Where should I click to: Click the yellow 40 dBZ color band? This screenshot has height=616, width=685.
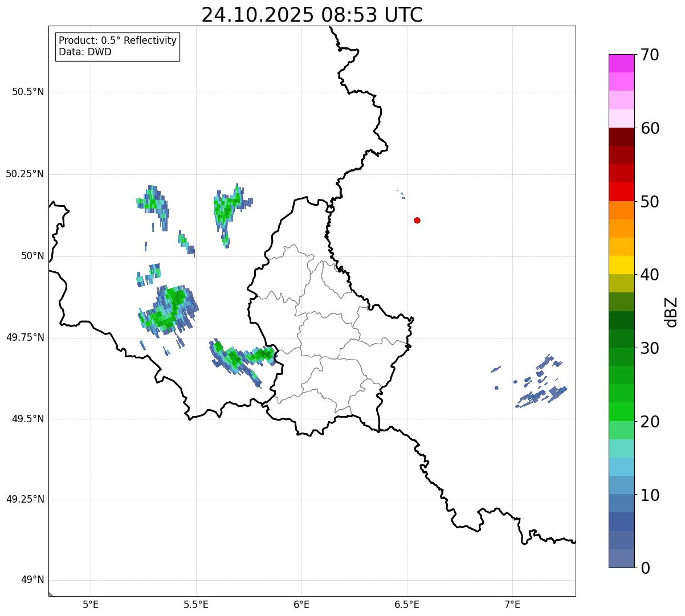[621, 265]
